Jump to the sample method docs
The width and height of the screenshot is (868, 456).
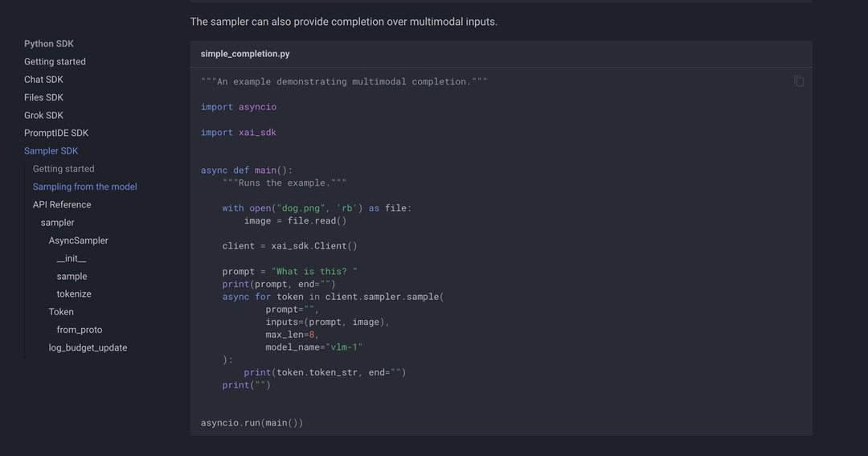point(72,277)
